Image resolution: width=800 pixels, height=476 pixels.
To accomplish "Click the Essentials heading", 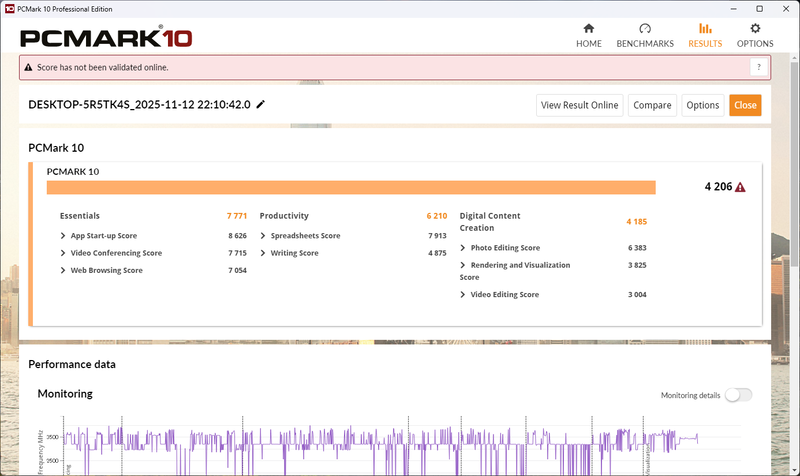I will coord(80,216).
